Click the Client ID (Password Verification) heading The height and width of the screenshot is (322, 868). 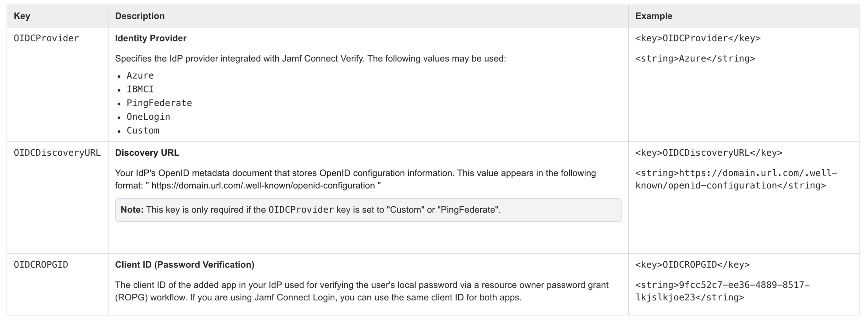pyautogui.click(x=185, y=265)
